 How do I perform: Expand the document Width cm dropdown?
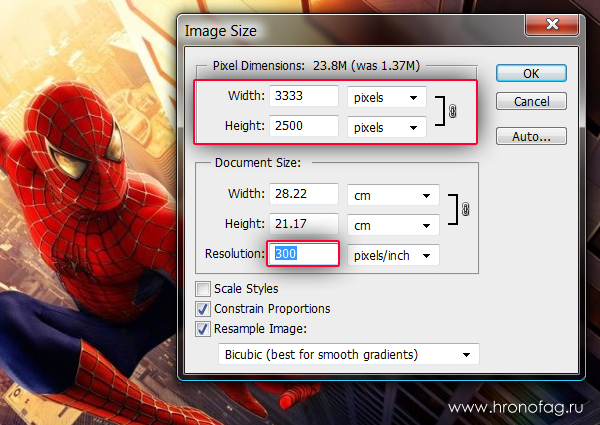(392, 195)
